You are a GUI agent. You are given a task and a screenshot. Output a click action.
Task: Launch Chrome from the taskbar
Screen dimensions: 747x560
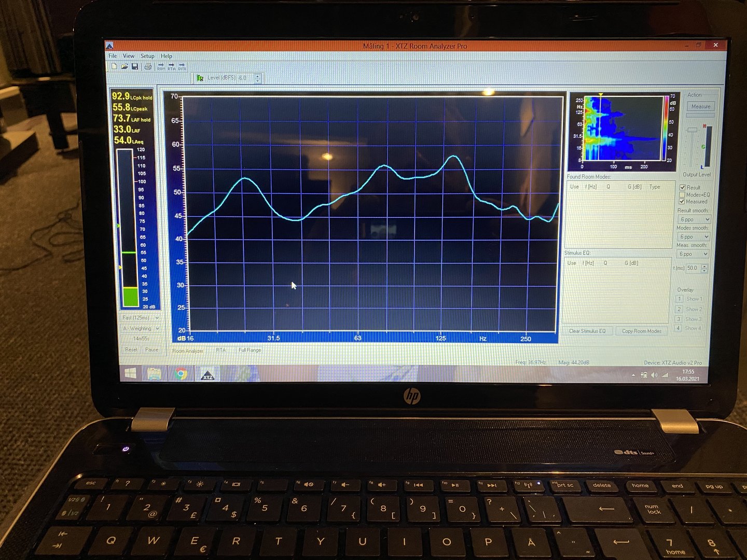pos(181,373)
